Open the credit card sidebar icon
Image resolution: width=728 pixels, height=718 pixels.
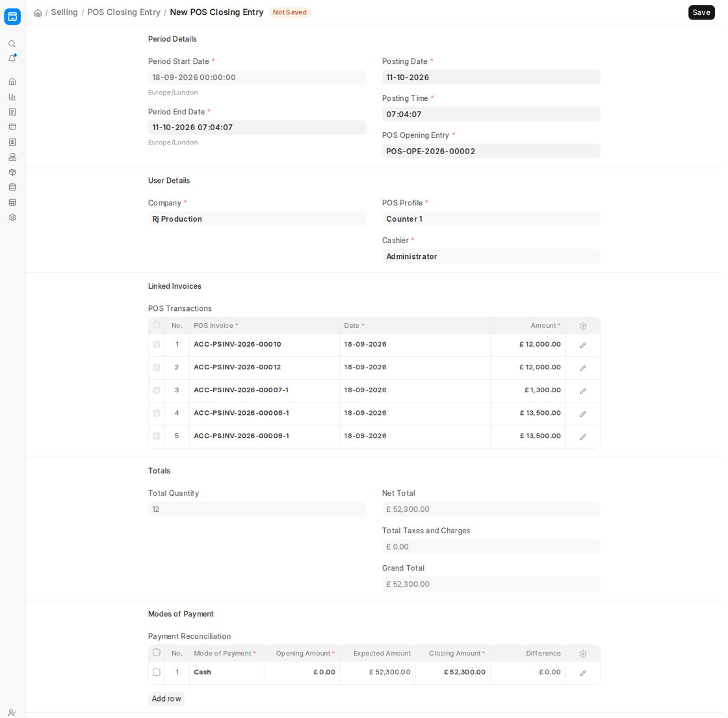[12, 127]
